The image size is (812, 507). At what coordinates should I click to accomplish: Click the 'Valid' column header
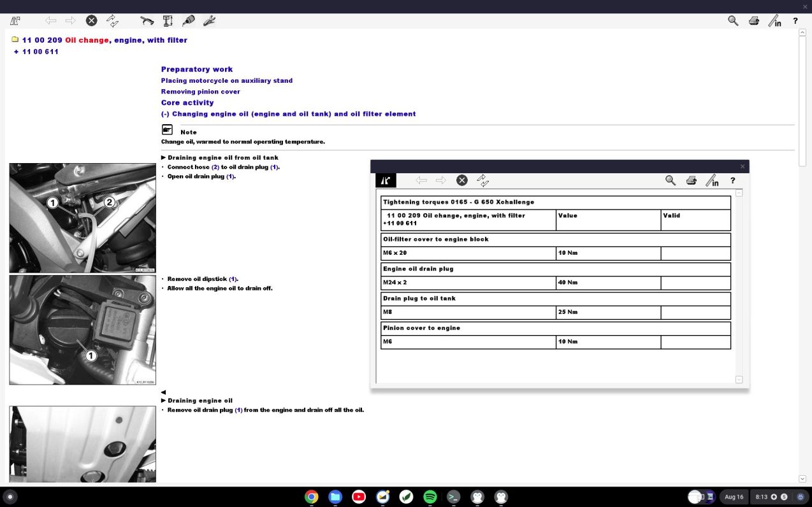pos(696,220)
